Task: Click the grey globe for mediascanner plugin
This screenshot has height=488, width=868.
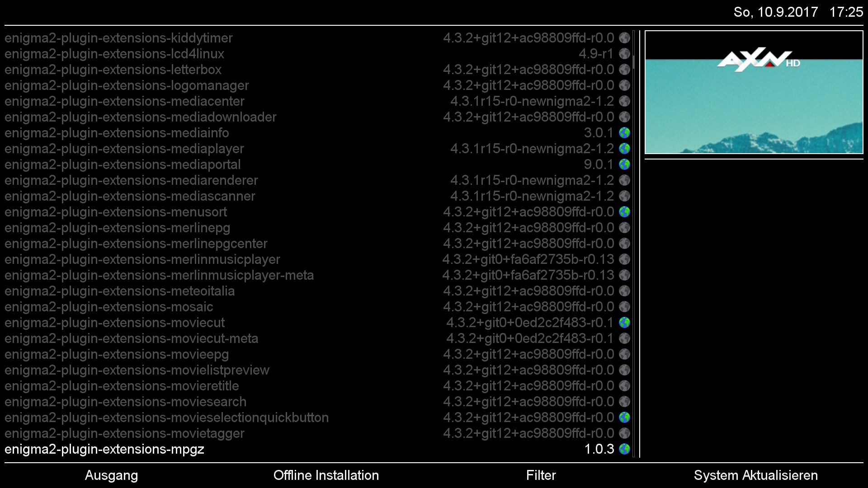Action: click(624, 196)
